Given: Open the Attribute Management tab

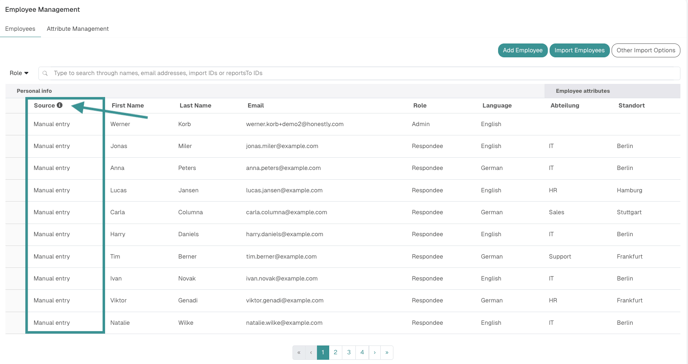Looking at the screenshot, I should coord(78,29).
